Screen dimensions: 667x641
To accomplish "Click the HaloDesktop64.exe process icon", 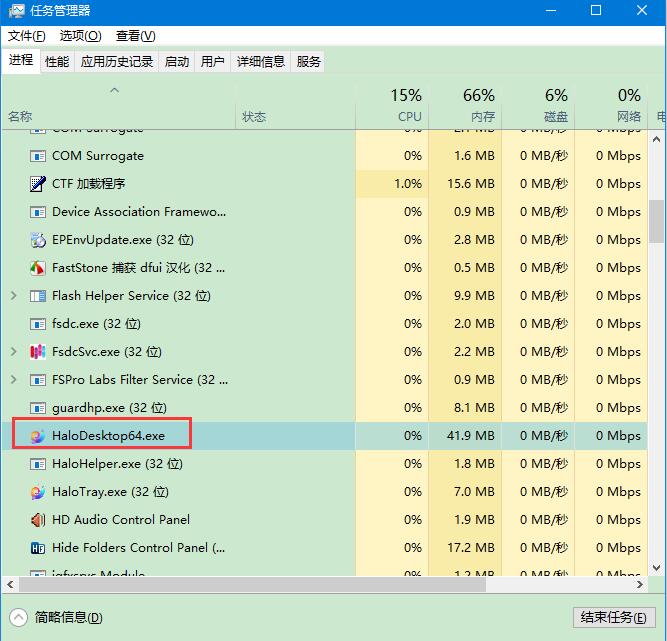I will click(38, 436).
